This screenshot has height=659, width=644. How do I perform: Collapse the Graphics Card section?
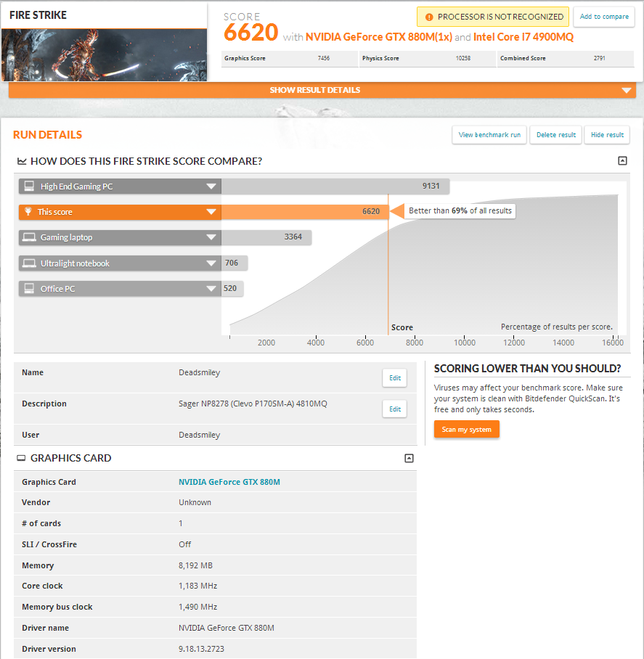click(409, 458)
